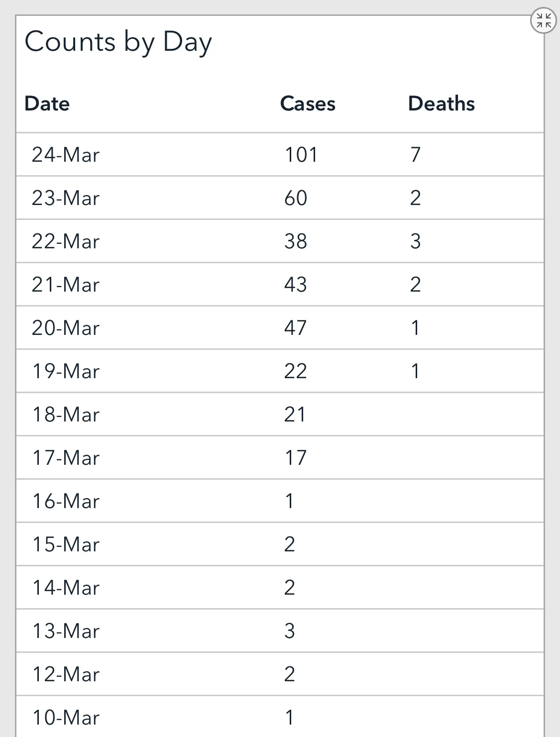This screenshot has width=560, height=737.
Task: Select the 19-Mar row
Action: click(280, 371)
